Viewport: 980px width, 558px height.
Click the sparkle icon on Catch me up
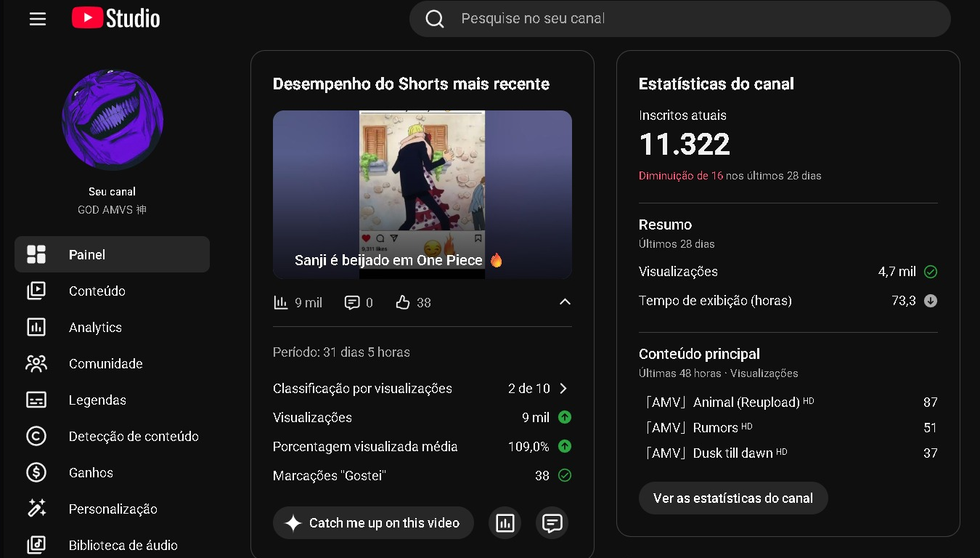pyautogui.click(x=293, y=523)
